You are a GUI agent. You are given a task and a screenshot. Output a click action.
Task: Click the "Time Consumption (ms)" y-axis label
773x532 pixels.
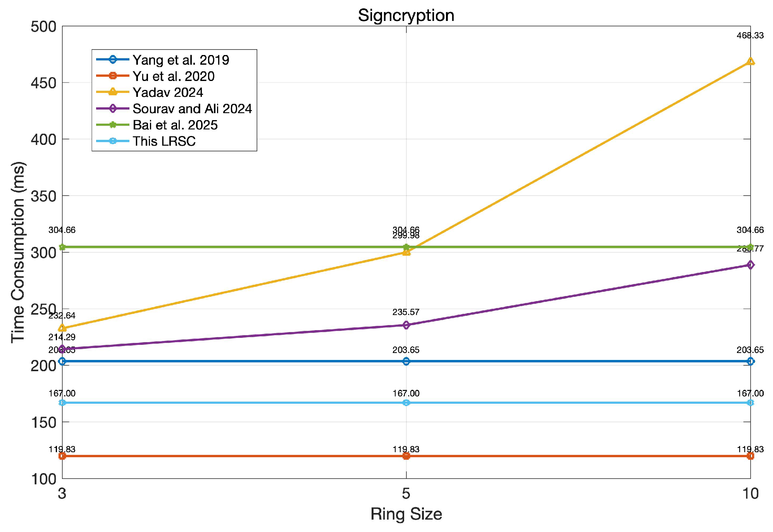(18, 252)
